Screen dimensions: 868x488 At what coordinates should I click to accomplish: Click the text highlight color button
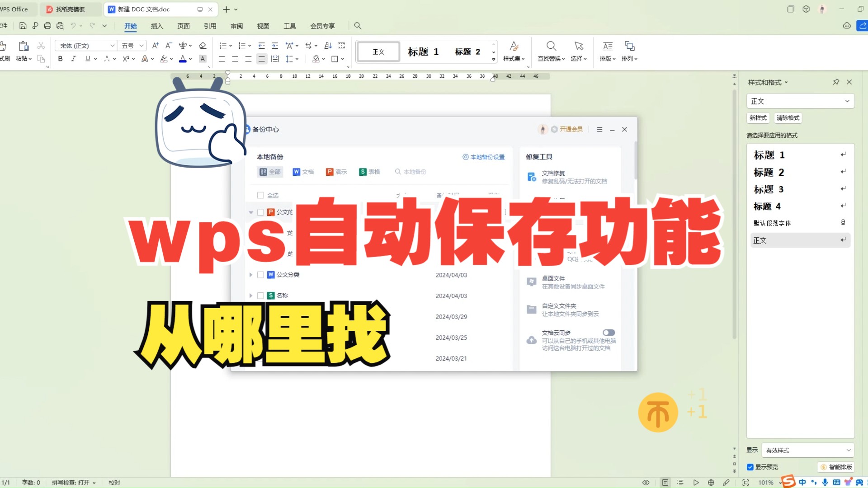coord(164,59)
